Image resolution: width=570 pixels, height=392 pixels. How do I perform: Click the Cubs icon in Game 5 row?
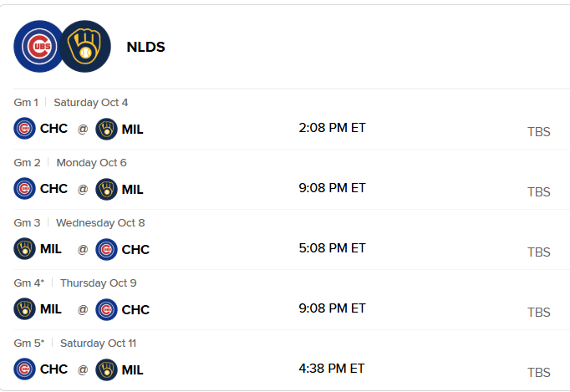pos(25,369)
